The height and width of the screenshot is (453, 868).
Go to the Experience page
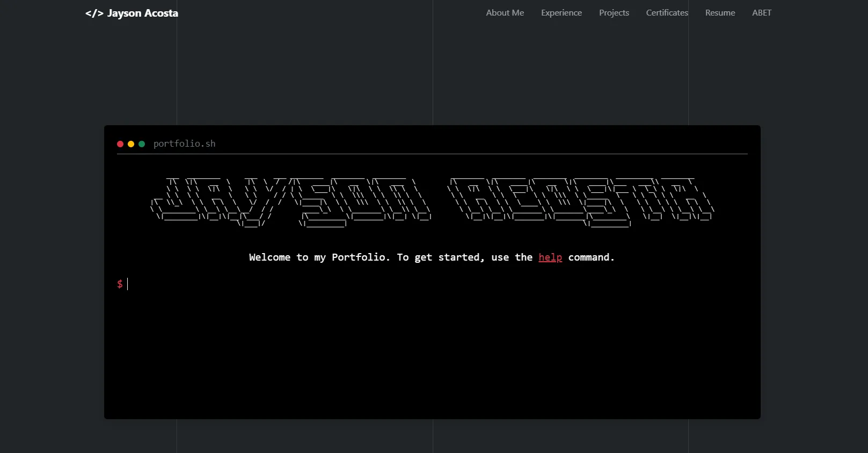click(561, 13)
